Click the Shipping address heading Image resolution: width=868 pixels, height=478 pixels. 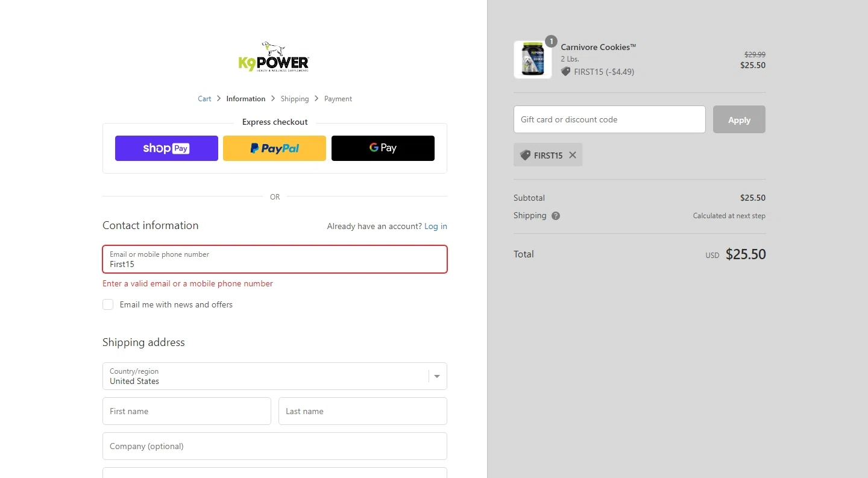[143, 342]
